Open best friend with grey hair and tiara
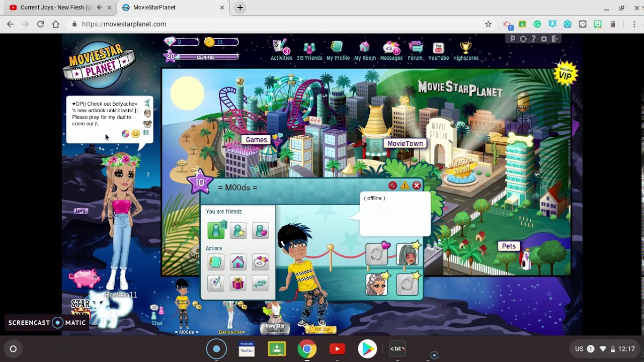644x362 pixels. pos(408,253)
